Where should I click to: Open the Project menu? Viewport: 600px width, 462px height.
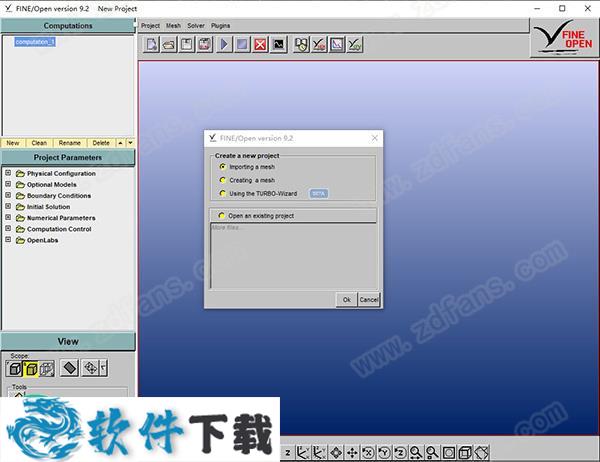point(150,26)
